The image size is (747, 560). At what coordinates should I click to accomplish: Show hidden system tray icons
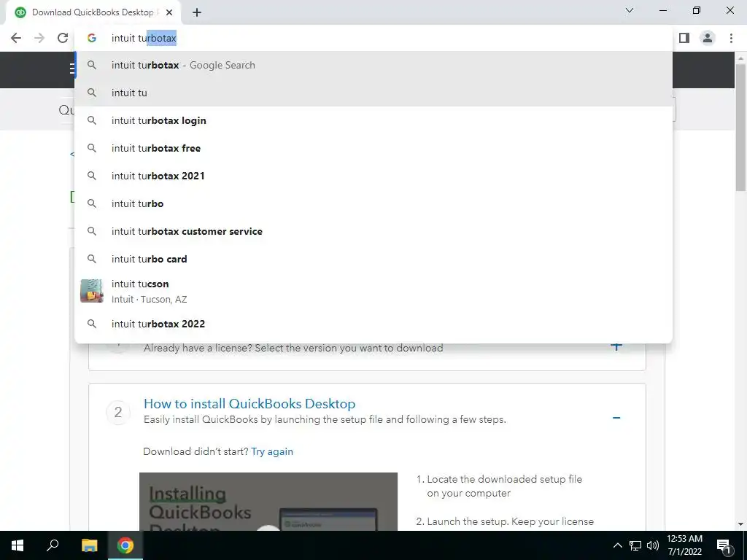pyautogui.click(x=617, y=545)
